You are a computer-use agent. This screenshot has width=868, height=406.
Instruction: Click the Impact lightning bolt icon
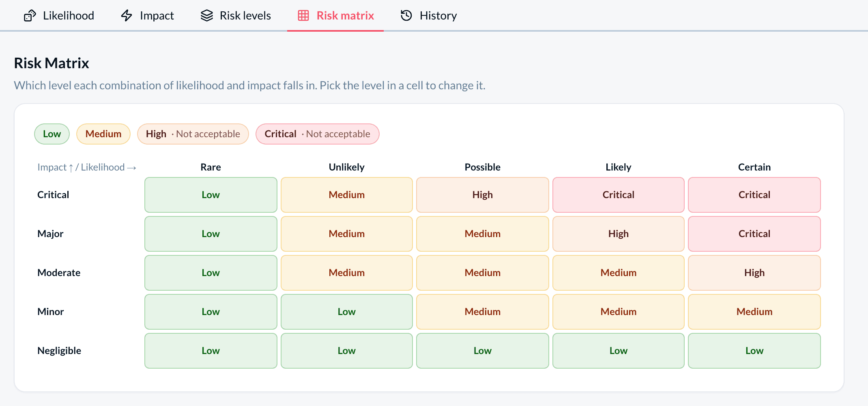(127, 16)
